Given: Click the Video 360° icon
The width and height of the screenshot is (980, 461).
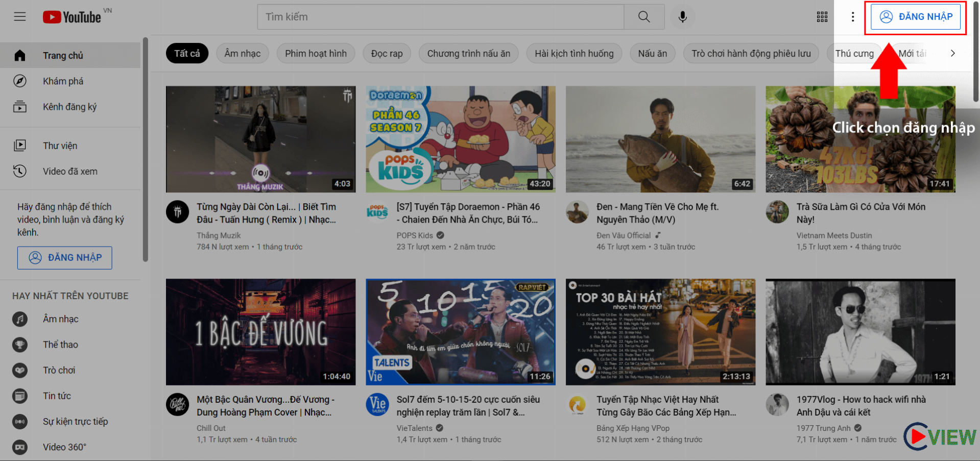Looking at the screenshot, I should pos(20,447).
